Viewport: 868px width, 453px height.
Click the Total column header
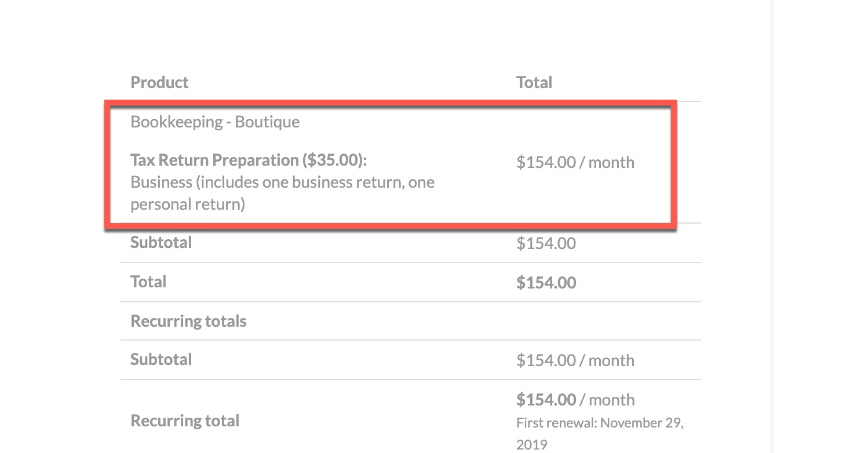(534, 82)
